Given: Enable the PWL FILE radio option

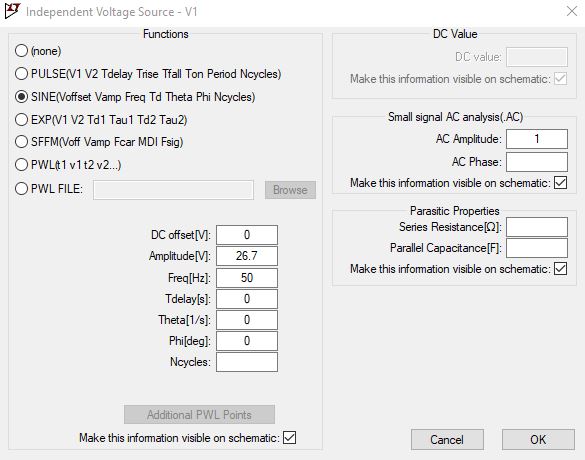Looking at the screenshot, I should coord(21,189).
